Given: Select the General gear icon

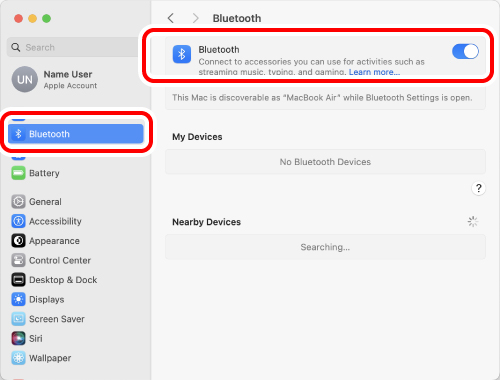Looking at the screenshot, I should 18,202.
